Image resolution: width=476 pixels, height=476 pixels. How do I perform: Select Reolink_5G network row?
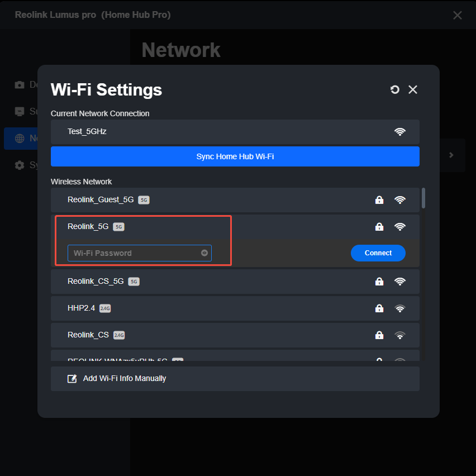pyautogui.click(x=235, y=227)
